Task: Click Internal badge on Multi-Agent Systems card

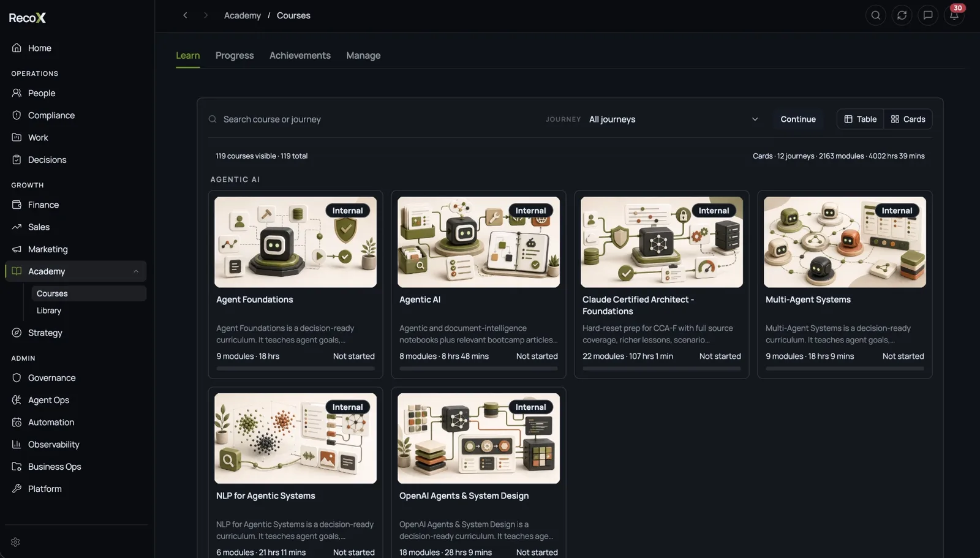Action: pos(897,211)
